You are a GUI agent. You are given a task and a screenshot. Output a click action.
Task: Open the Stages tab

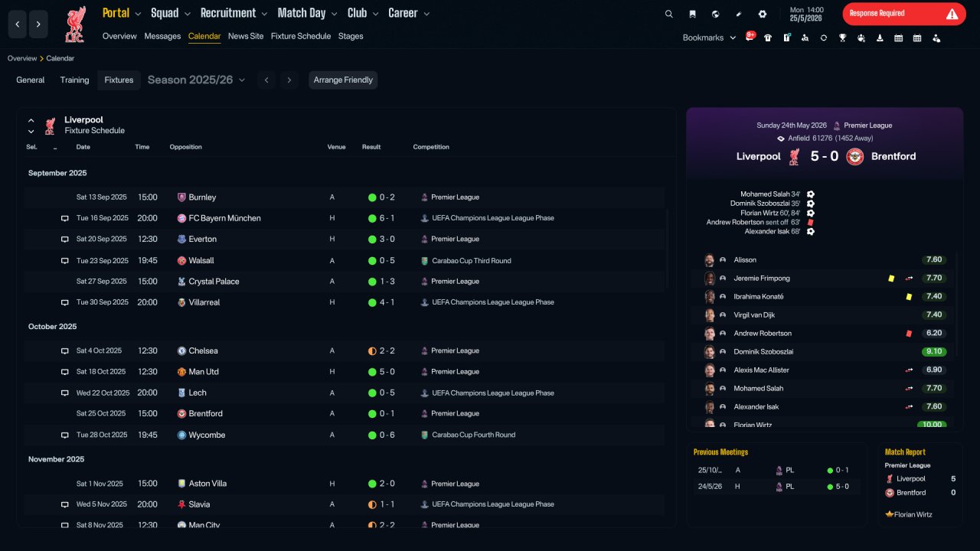[351, 36]
